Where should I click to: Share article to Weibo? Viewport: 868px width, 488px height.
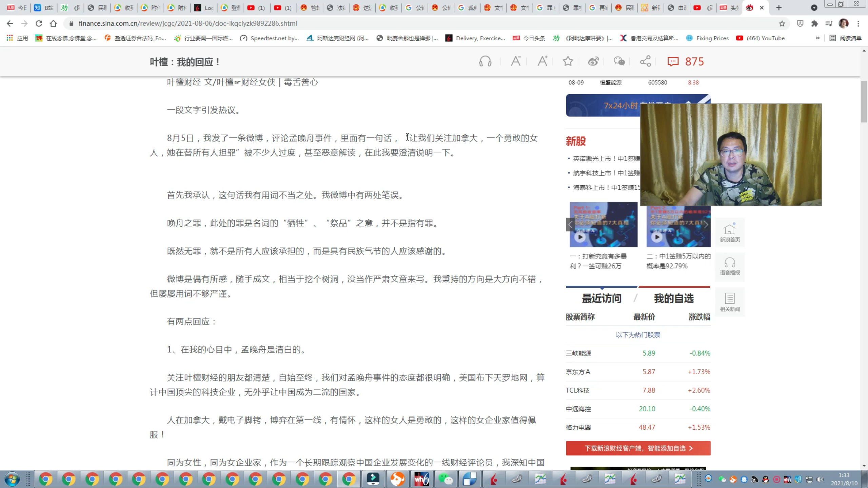coord(593,61)
